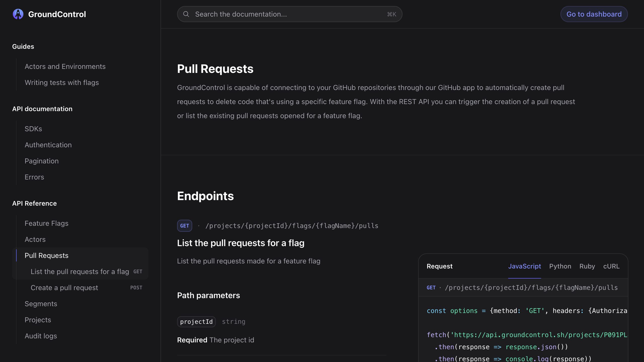Click the Path parameters heading
Image resolution: width=644 pixels, height=362 pixels.
coord(209,295)
